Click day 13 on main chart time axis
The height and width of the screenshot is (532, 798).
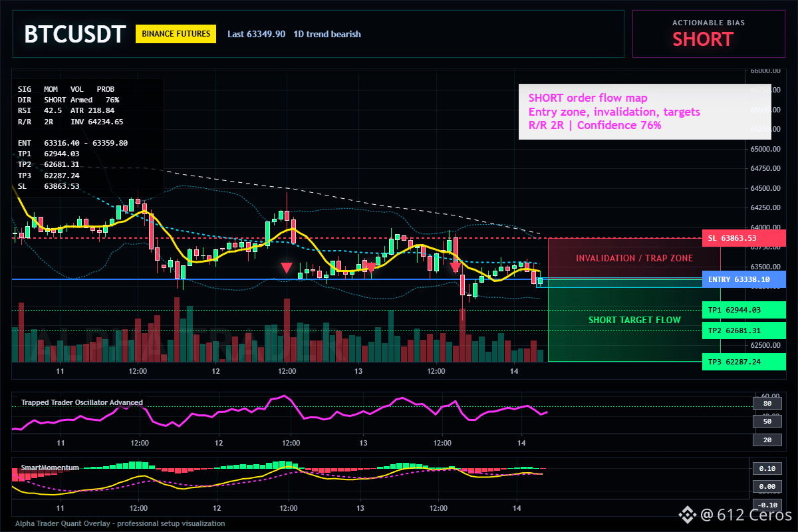(358, 371)
